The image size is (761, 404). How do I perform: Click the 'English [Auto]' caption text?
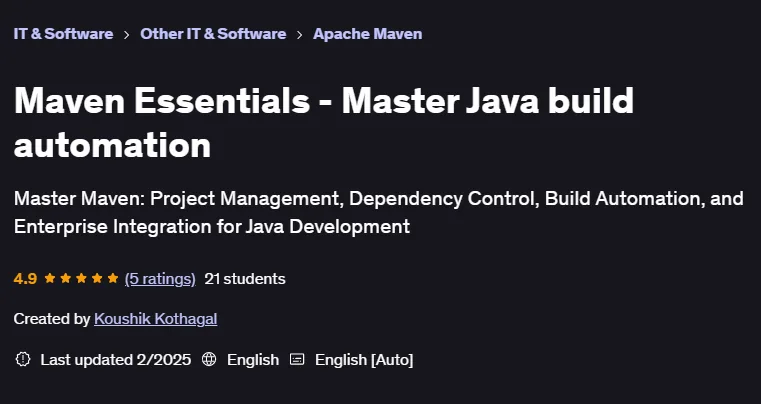click(x=364, y=360)
